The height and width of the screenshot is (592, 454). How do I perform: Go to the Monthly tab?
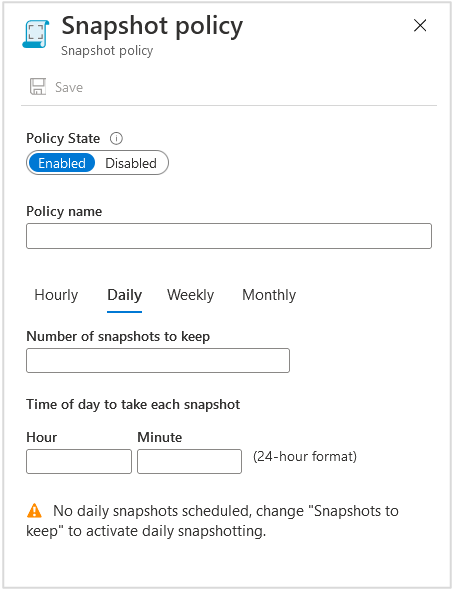pos(269,295)
